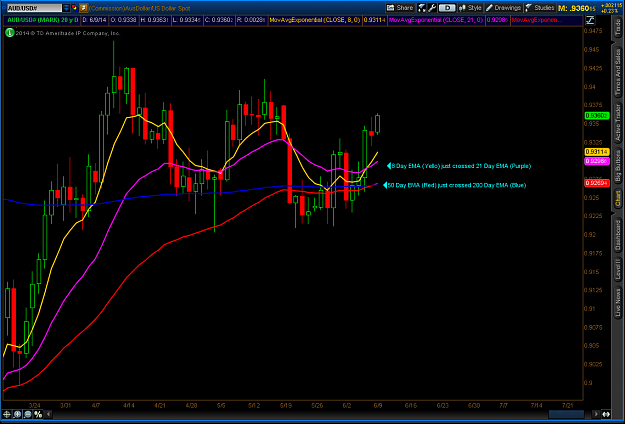
Task: Click the yellow 0.9311 EMA price bubble
Action: pyautogui.click(x=597, y=152)
